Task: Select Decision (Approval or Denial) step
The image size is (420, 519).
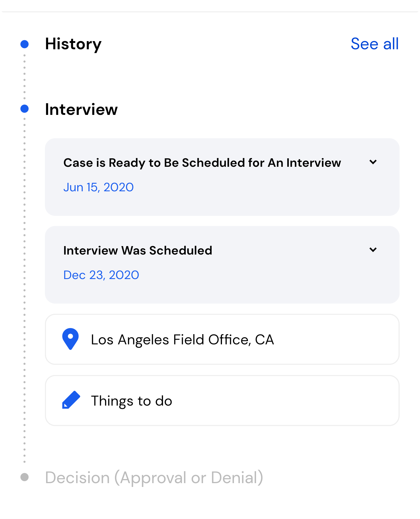Action: tap(154, 478)
